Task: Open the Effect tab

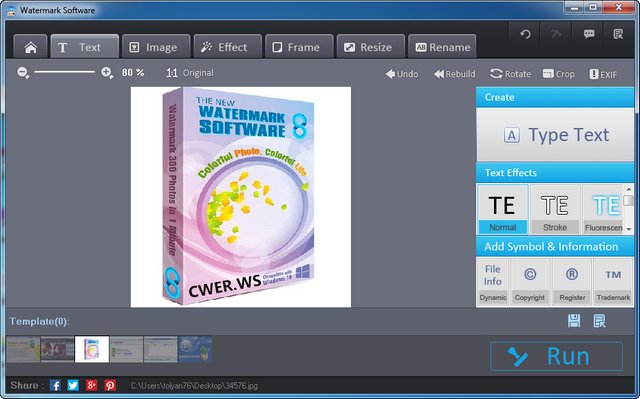Action: click(x=227, y=47)
